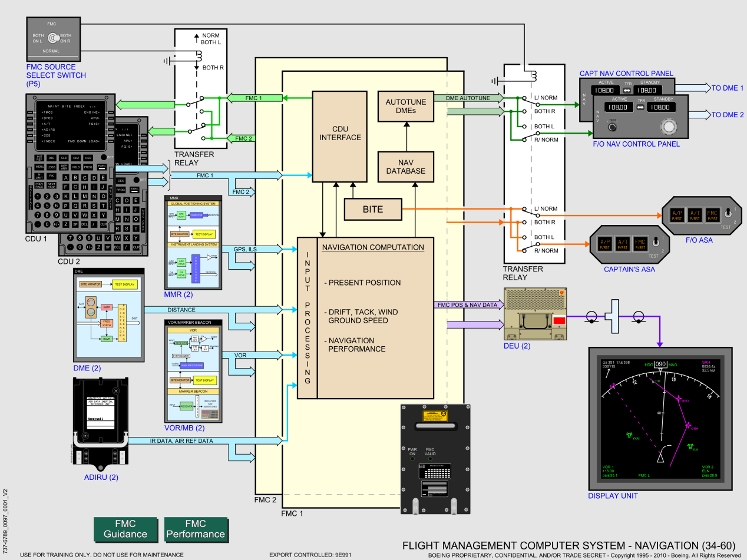This screenshot has height=560, width=747.
Task: Open the FMC Guidance page
Action: (125, 529)
